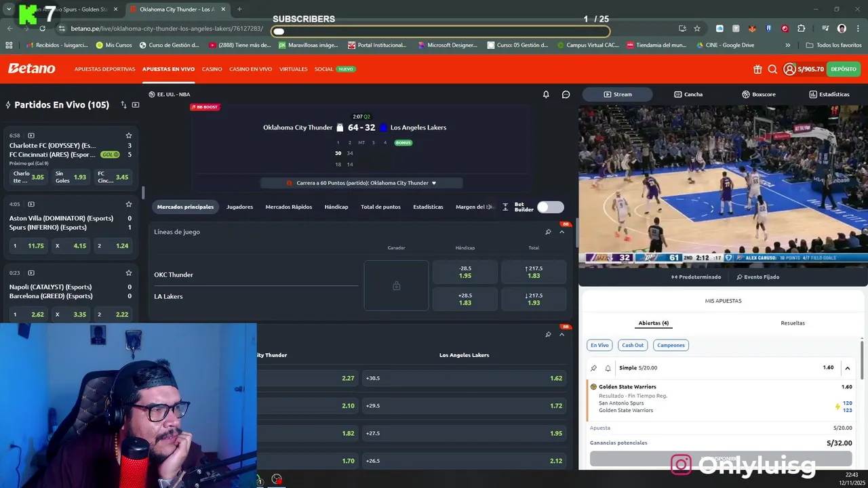Screen dimensions: 868x488
Task: Select the Mercados principales tab
Action: 185,207
